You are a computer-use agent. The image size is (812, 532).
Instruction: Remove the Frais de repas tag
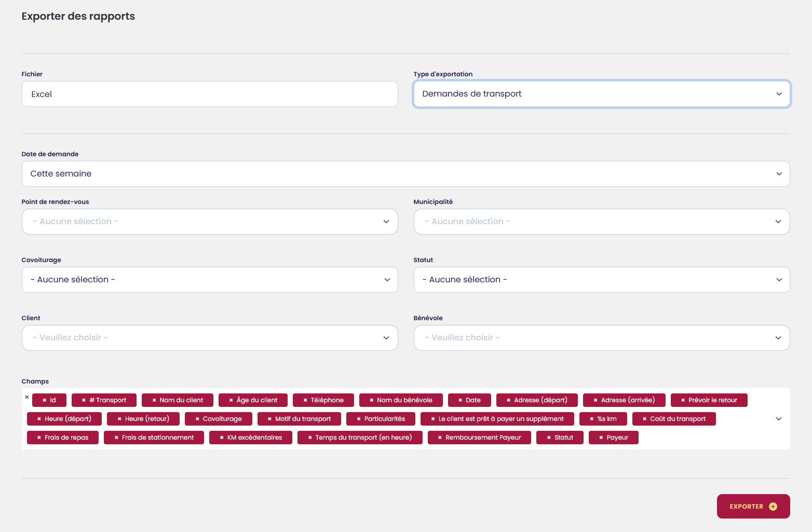pyautogui.click(x=39, y=438)
